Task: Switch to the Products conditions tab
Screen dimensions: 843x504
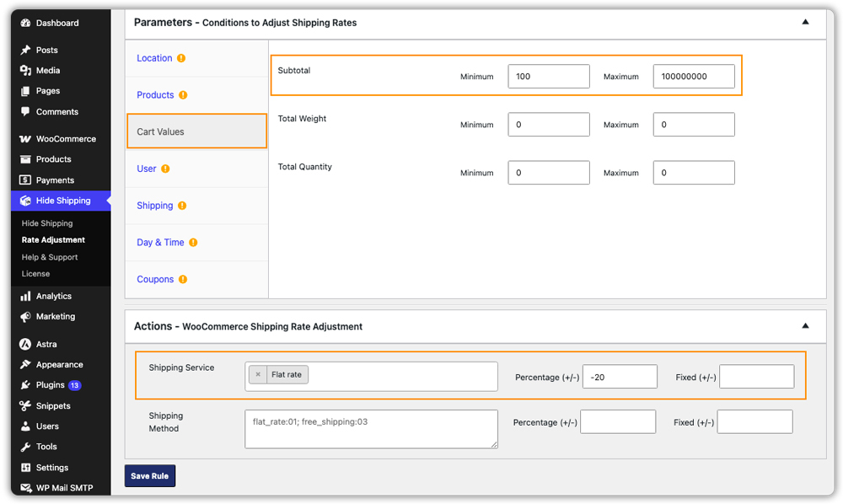Action: pyautogui.click(x=196, y=95)
